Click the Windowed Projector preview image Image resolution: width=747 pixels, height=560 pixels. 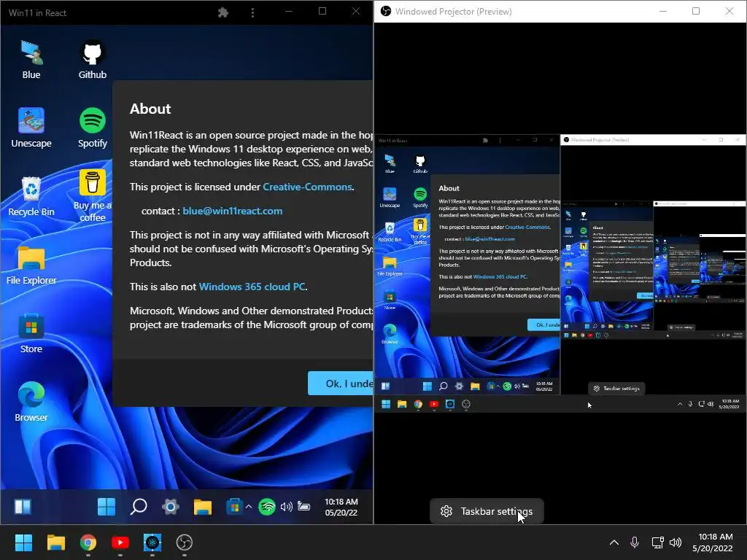560,273
